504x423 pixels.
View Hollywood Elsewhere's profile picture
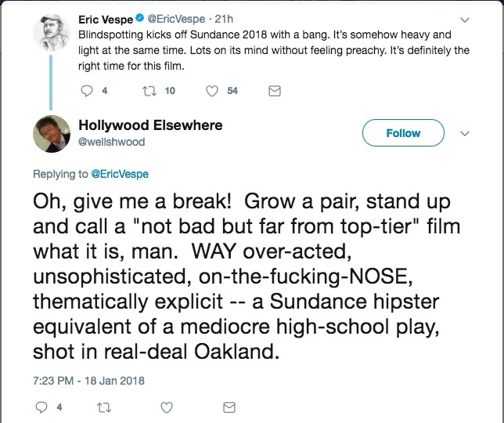coord(52,135)
